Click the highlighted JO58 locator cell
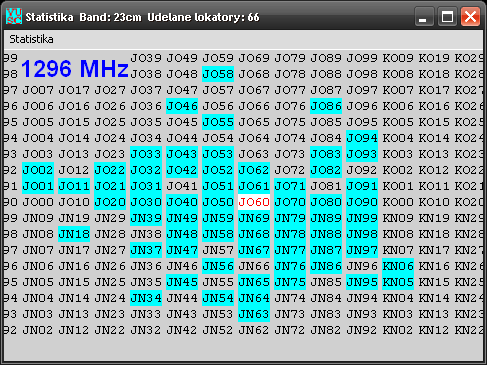487x365 pixels. tap(218, 74)
